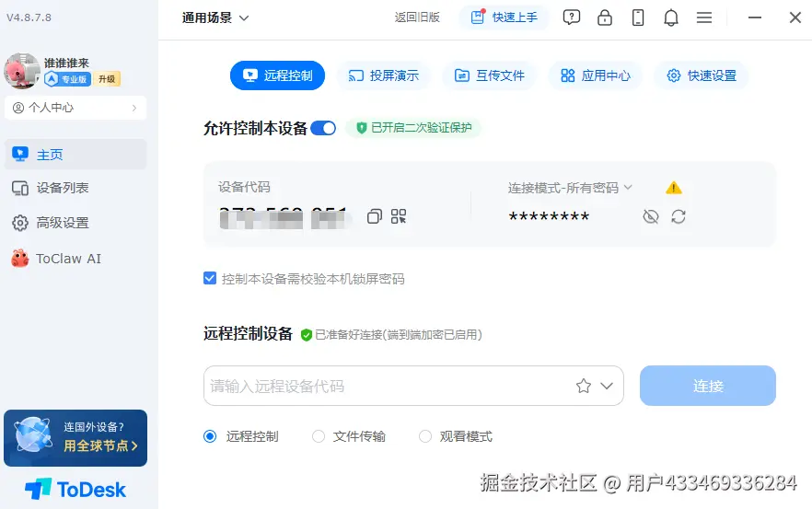Click 返回旧版 link
Viewport: 812px width, 509px height.
[417, 17]
